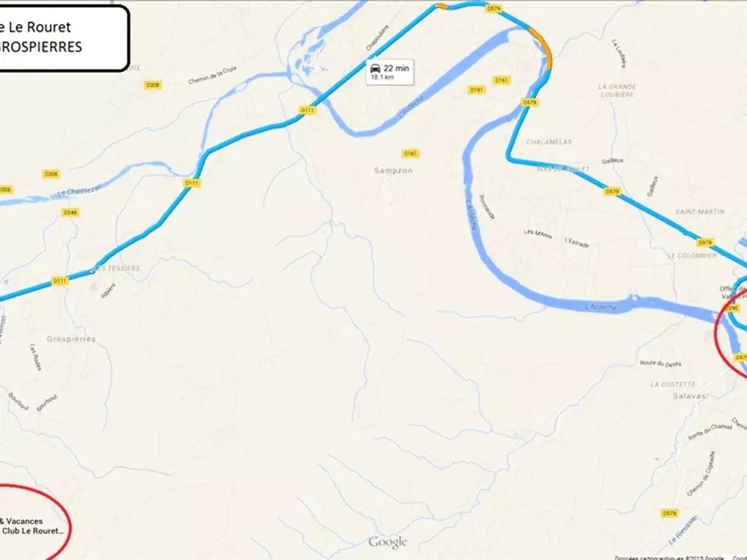Select the Le Chassezac river label
The height and width of the screenshot is (560, 747).
tap(80, 191)
